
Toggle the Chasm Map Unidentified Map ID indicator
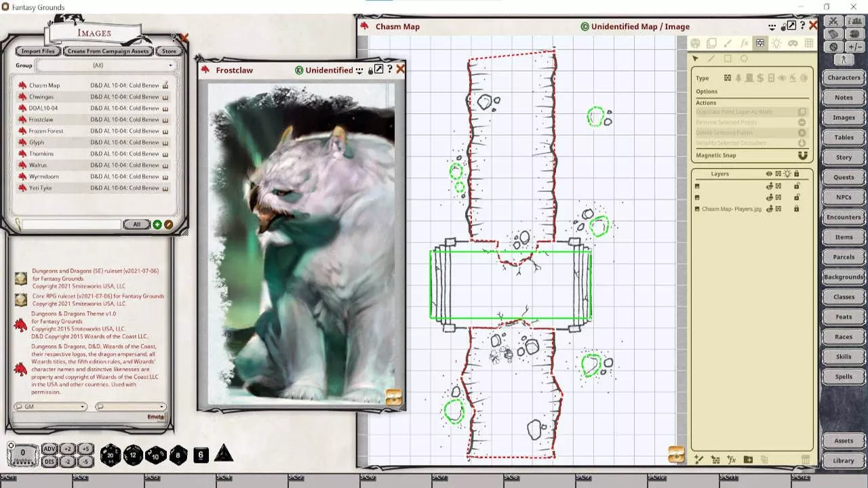[x=585, y=26]
